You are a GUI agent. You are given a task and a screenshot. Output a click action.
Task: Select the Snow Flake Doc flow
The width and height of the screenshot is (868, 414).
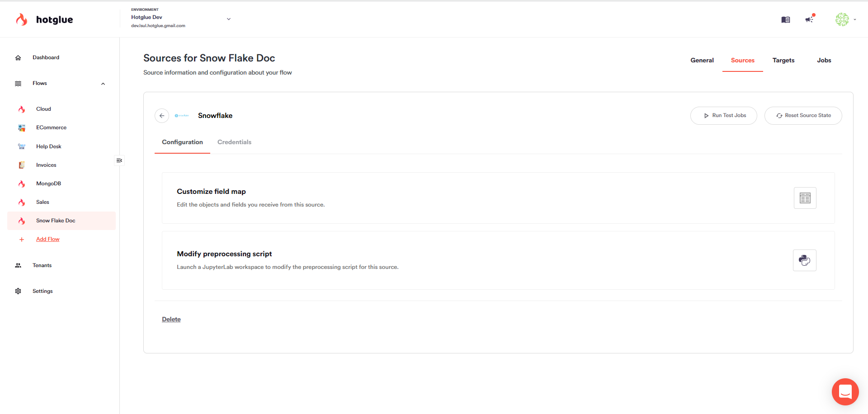coord(61,221)
